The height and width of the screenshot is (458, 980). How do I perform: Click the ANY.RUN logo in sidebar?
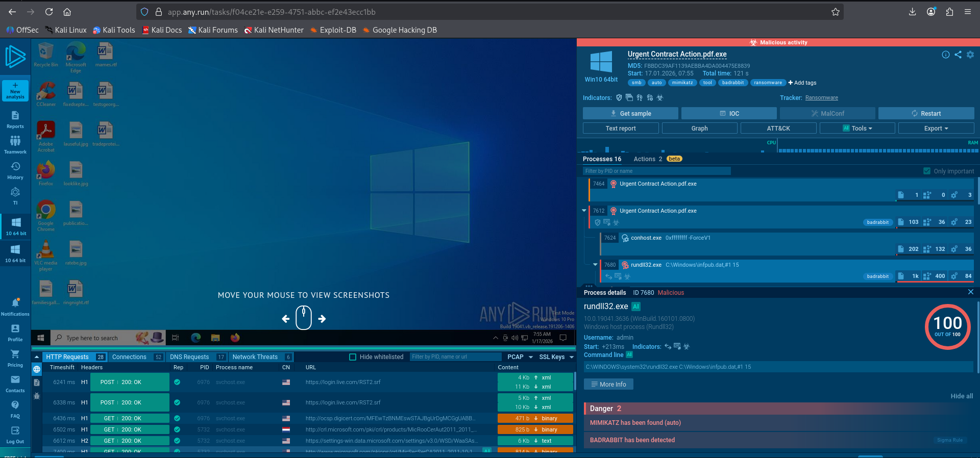point(15,57)
